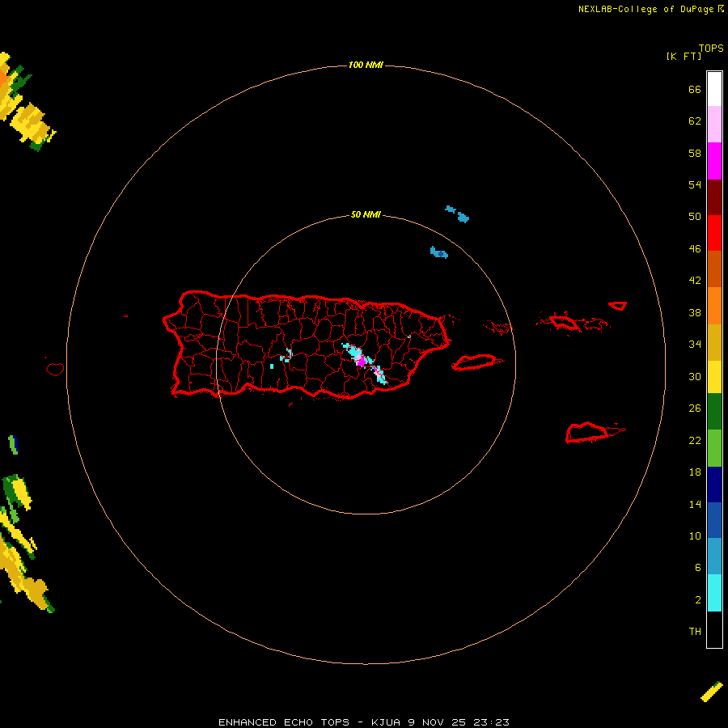Image resolution: width=728 pixels, height=728 pixels.
Task: Select the light green legend swatch
Action: (714, 448)
